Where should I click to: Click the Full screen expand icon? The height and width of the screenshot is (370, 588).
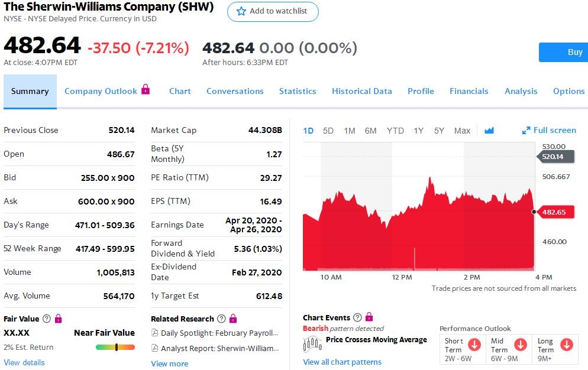click(x=526, y=131)
